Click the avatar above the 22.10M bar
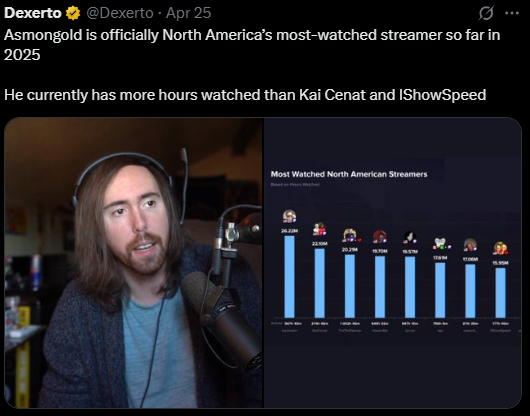The image size is (530, 416). point(319,229)
